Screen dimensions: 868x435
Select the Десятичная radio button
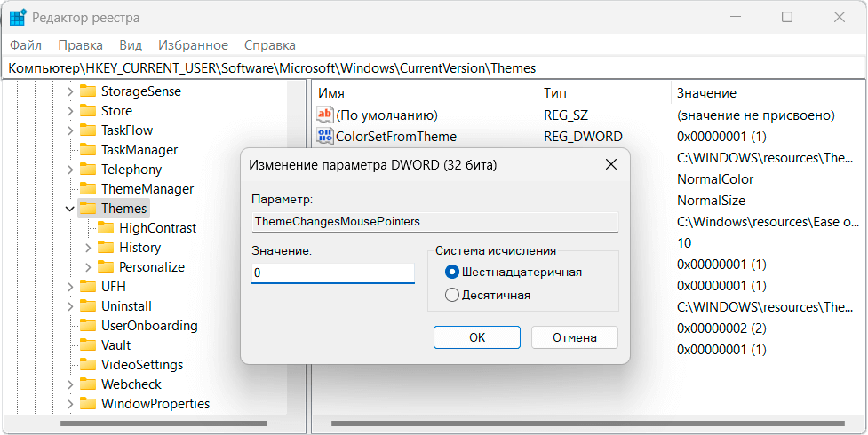(452, 295)
